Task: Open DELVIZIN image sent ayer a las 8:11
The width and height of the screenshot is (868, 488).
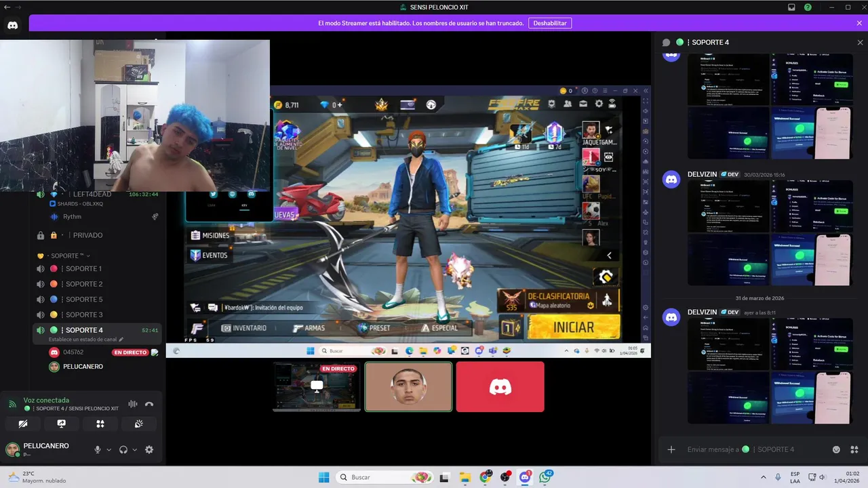Action: click(x=770, y=371)
